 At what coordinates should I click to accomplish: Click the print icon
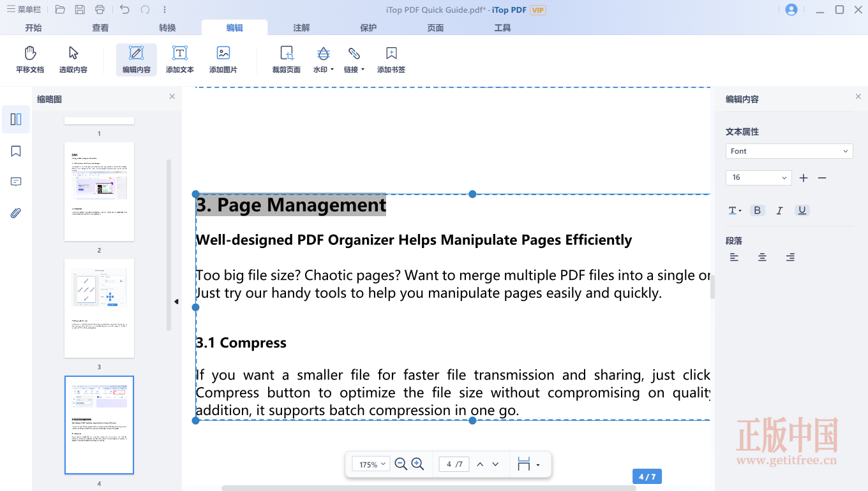[100, 10]
